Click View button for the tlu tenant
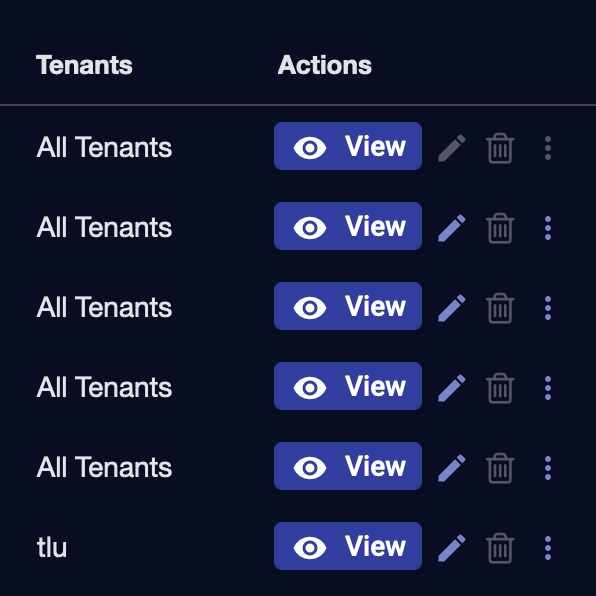 click(348, 546)
